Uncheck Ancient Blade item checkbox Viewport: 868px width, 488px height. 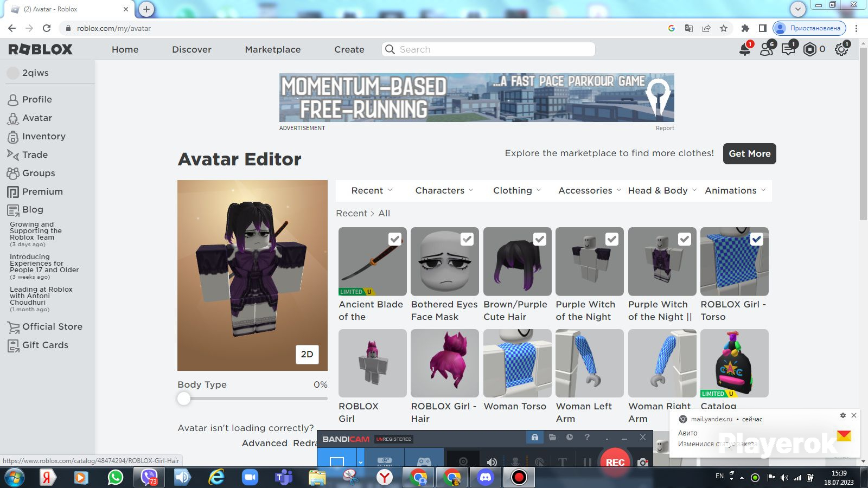tap(395, 239)
